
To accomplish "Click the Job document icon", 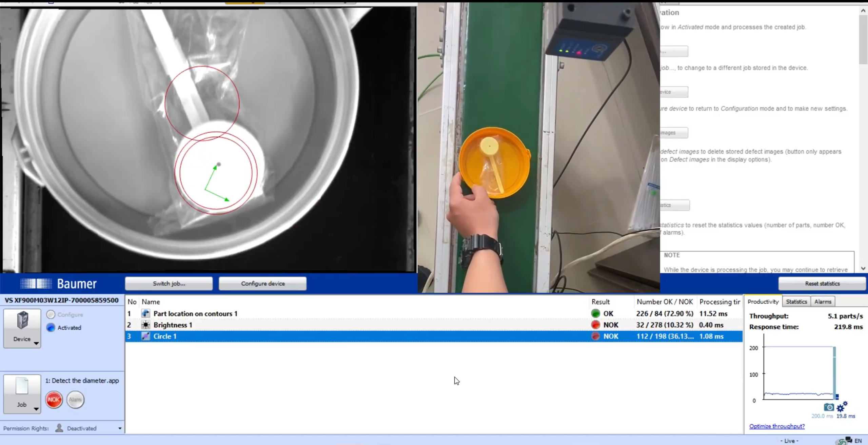I will click(x=22, y=386).
